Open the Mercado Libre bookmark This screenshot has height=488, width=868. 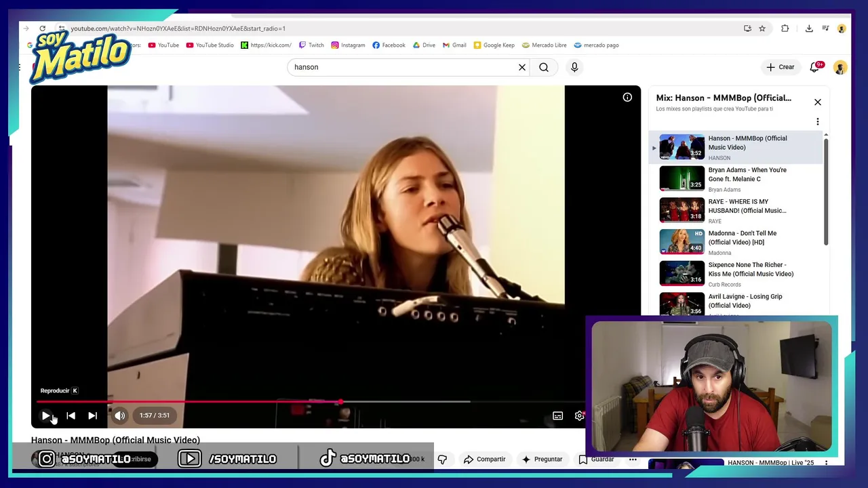(x=544, y=45)
